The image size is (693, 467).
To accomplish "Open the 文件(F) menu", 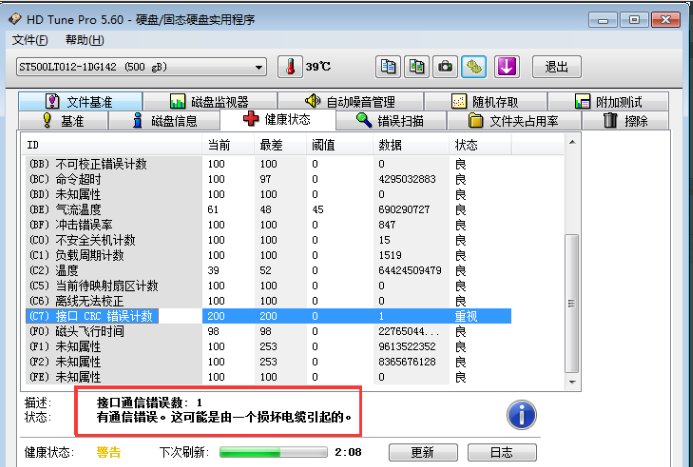I will pos(30,40).
